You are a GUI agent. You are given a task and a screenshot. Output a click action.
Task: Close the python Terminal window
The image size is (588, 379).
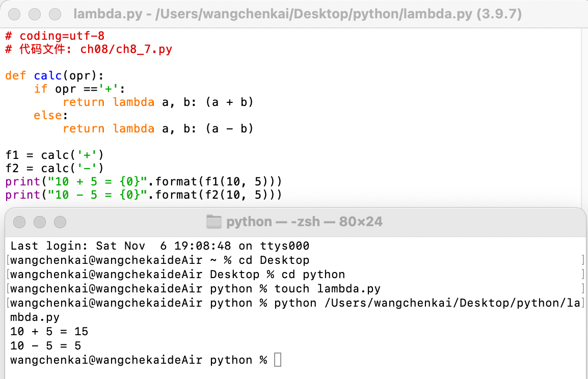point(19,222)
